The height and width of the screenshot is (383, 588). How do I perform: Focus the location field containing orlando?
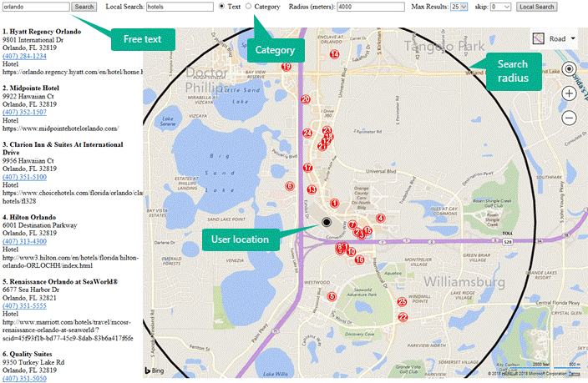click(36, 7)
